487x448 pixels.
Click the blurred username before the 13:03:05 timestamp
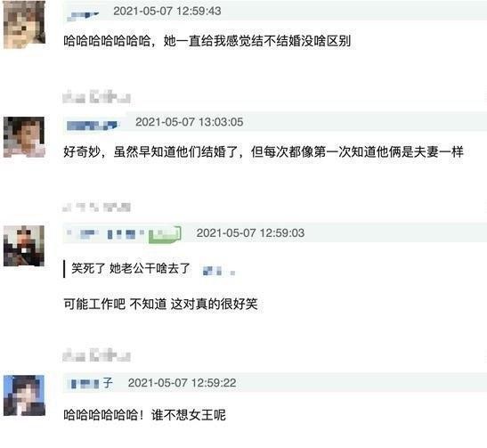pyautogui.click(x=93, y=126)
